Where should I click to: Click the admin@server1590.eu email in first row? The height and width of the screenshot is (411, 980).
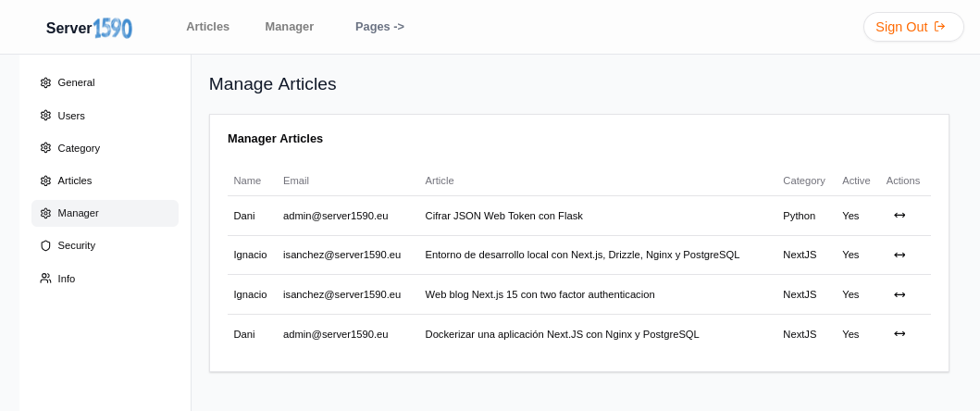tap(335, 216)
